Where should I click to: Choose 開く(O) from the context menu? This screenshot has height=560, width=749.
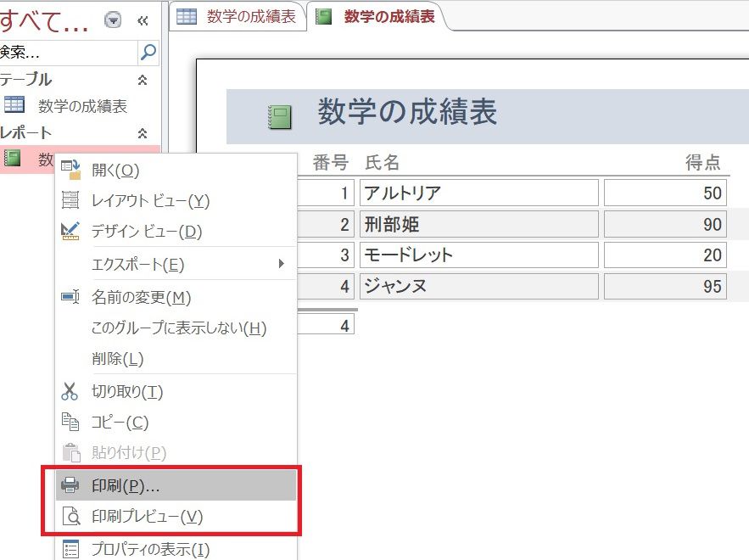[115, 171]
